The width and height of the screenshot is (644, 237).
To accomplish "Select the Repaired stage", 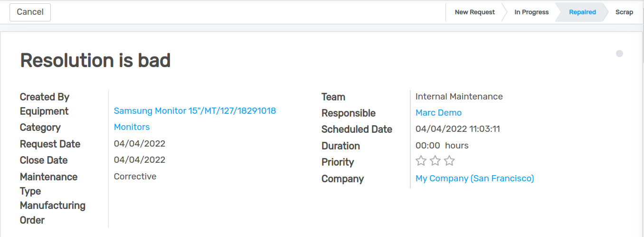I will tap(582, 12).
